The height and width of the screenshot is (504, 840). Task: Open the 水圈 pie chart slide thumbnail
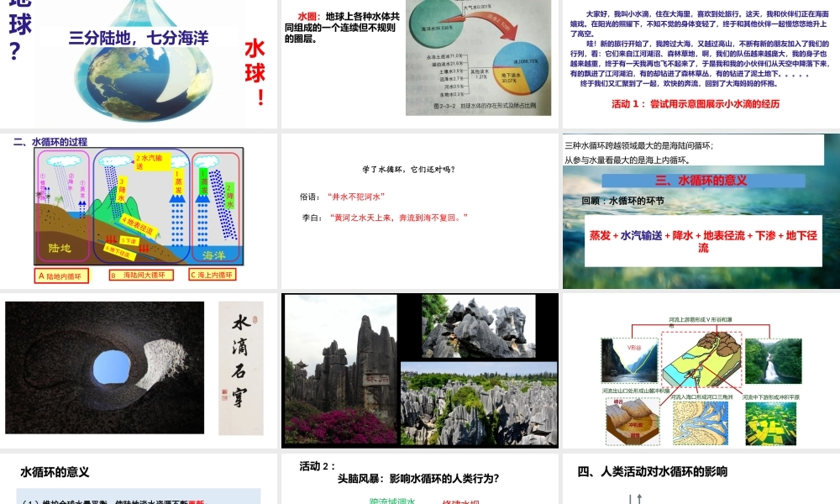tap(420, 63)
